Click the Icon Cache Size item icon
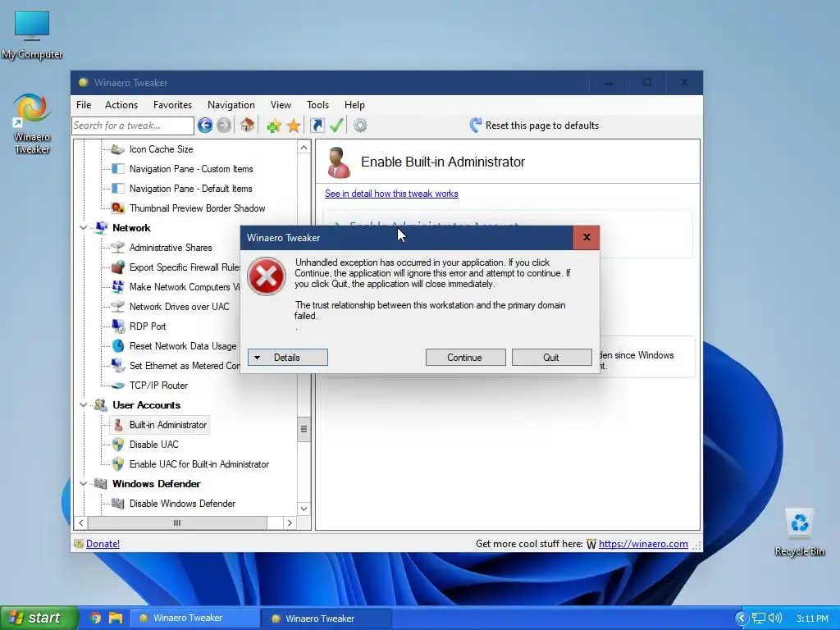 118,149
